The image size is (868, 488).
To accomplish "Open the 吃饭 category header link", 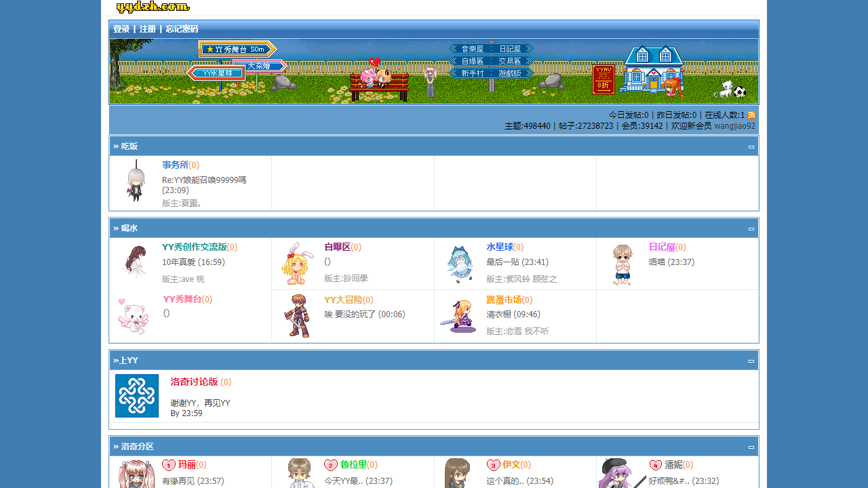I will [x=130, y=146].
